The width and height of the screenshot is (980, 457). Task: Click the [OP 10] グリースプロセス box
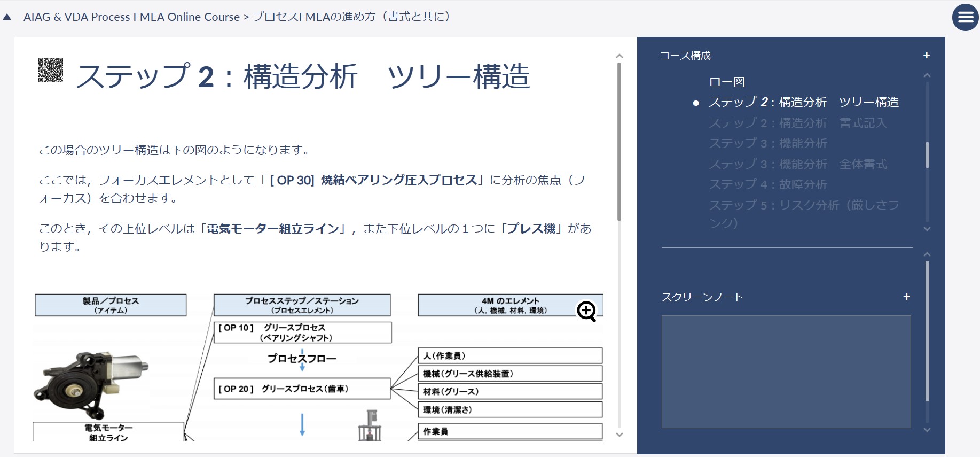(x=303, y=332)
